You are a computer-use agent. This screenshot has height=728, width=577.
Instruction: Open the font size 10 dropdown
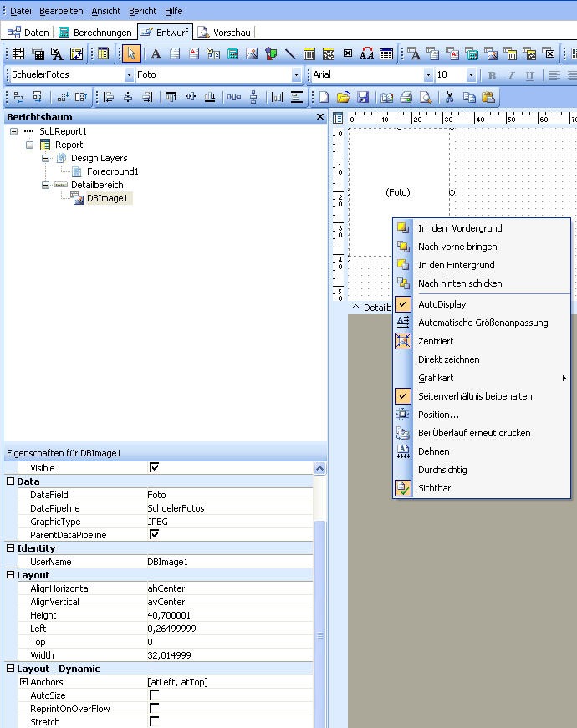(471, 74)
